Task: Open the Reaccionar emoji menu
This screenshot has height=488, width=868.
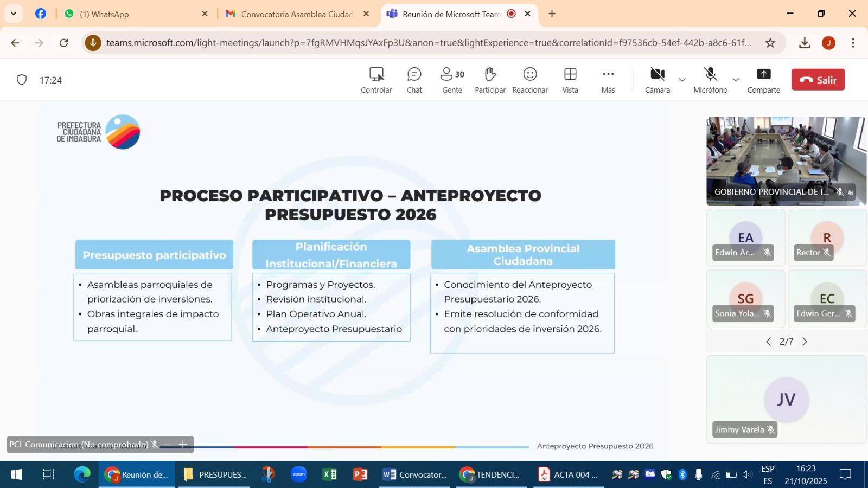Action: 529,80
